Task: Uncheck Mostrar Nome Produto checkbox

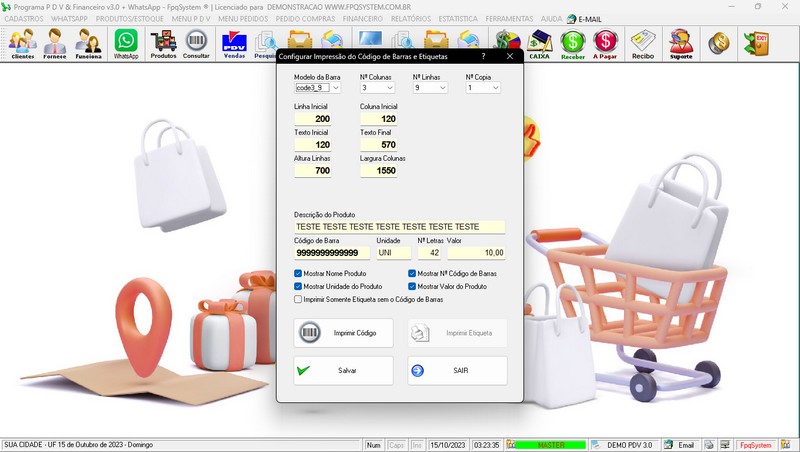Action: pos(298,273)
